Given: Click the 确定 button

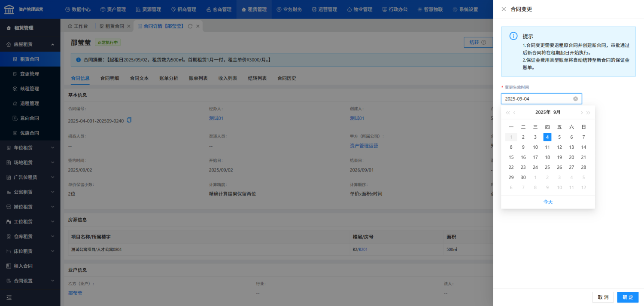Looking at the screenshot, I should pos(628,297).
